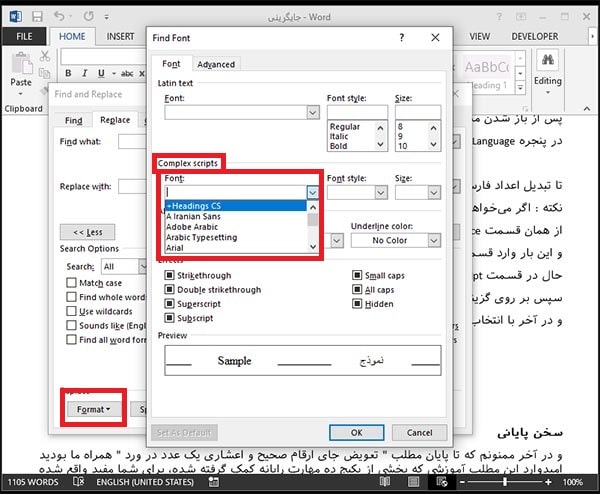The image size is (600, 494).
Task: Click the Copy icon under Cut
Action: [x=45, y=73]
